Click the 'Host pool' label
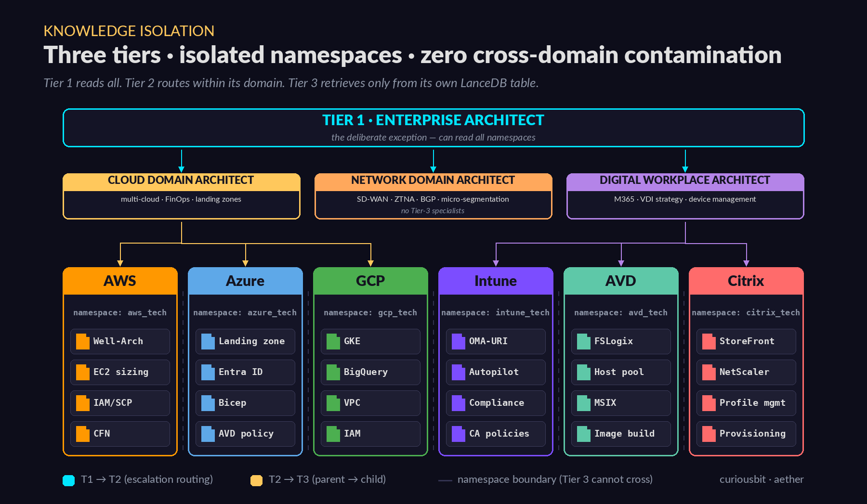The width and height of the screenshot is (867, 504). tap(619, 372)
